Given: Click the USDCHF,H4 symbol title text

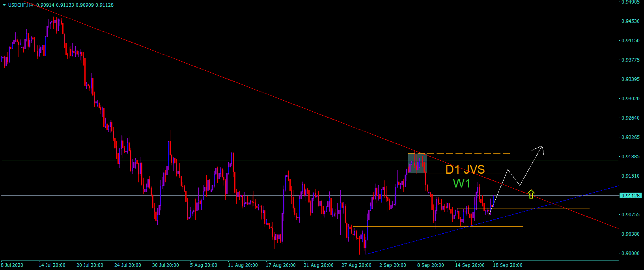Looking at the screenshot, I should coord(21,5).
